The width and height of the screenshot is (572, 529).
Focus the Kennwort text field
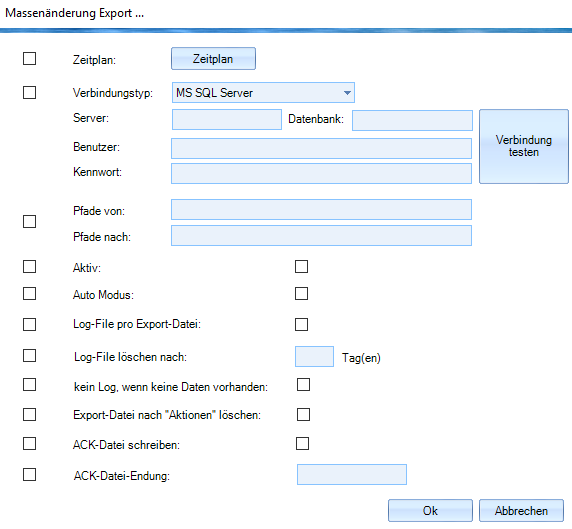click(x=321, y=173)
